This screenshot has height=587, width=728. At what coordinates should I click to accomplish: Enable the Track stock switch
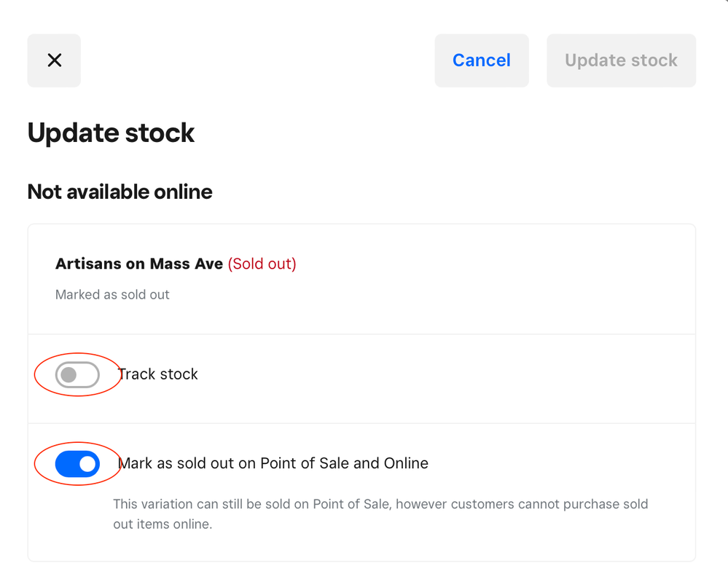77,375
